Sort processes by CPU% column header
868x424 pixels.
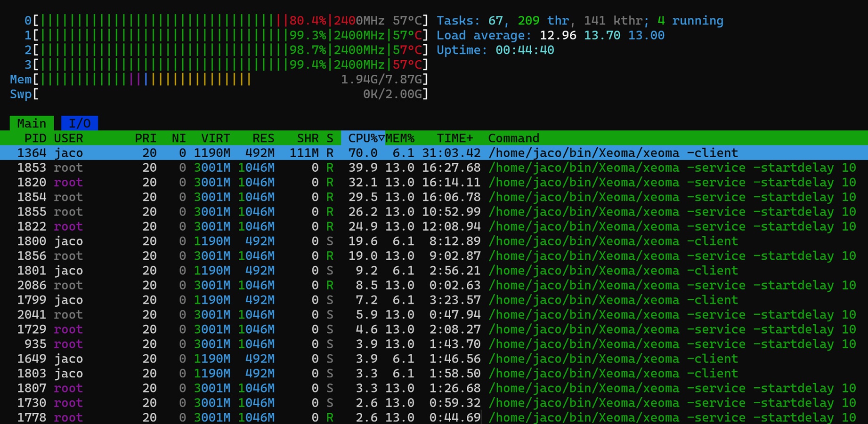pyautogui.click(x=363, y=138)
